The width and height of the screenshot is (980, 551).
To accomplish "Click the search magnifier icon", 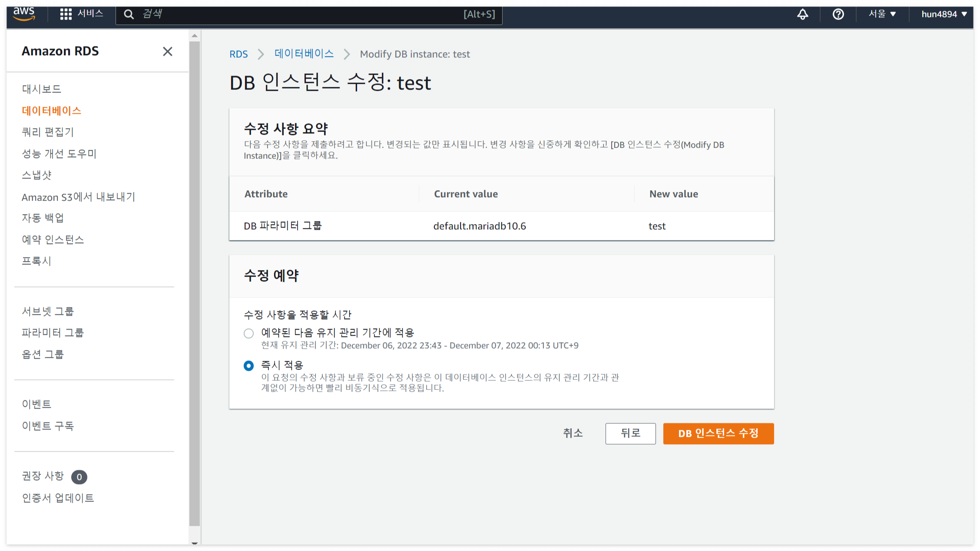I will click(x=129, y=14).
